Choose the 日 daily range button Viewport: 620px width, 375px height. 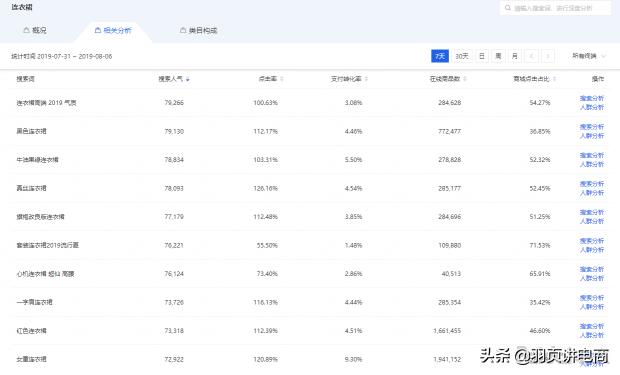point(482,56)
